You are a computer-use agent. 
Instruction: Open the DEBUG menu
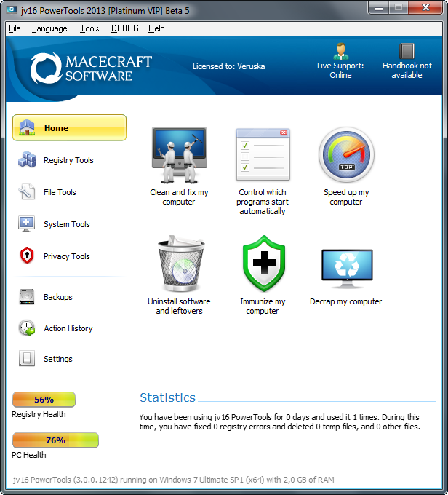125,28
